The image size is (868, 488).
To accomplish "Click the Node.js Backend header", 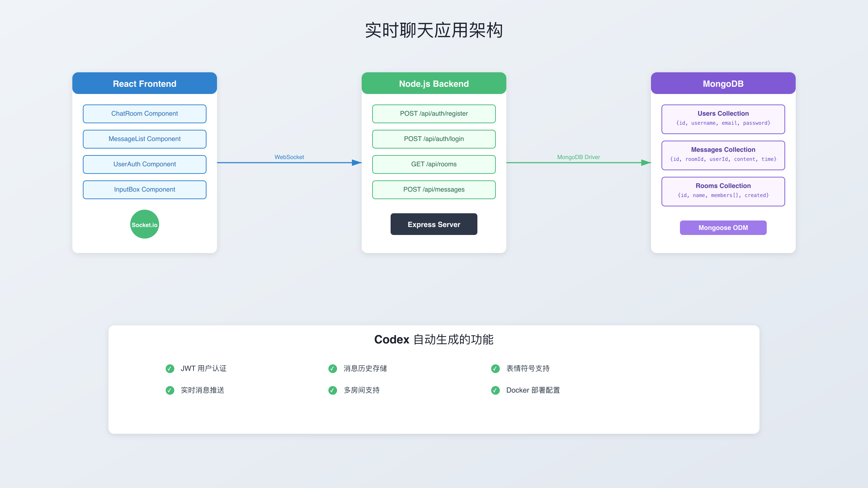I will pyautogui.click(x=434, y=83).
